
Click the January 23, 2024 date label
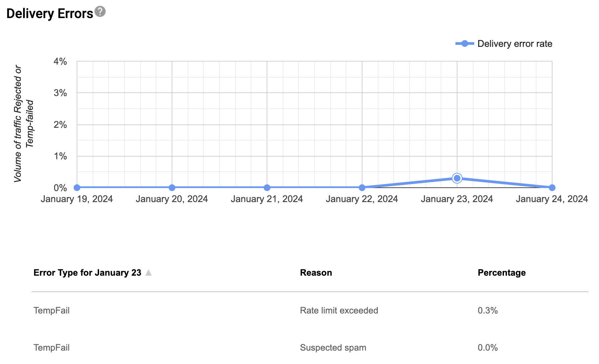[x=457, y=199]
